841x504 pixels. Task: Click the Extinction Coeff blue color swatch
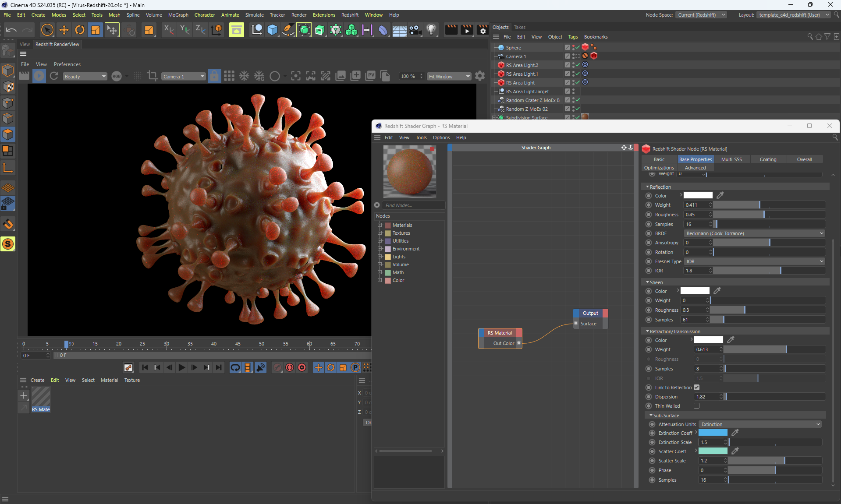713,433
